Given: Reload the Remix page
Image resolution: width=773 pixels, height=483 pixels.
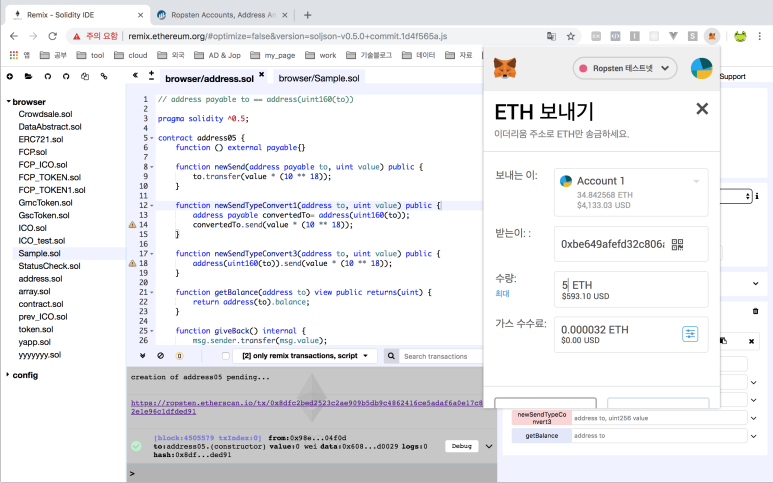Looking at the screenshot, I should point(53,36).
